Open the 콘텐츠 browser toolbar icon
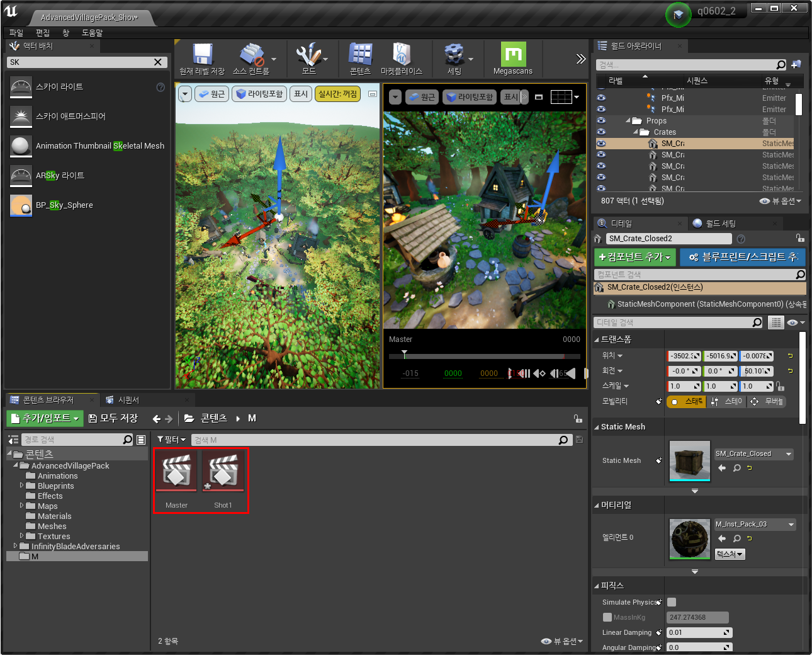The image size is (812, 655). [361, 54]
